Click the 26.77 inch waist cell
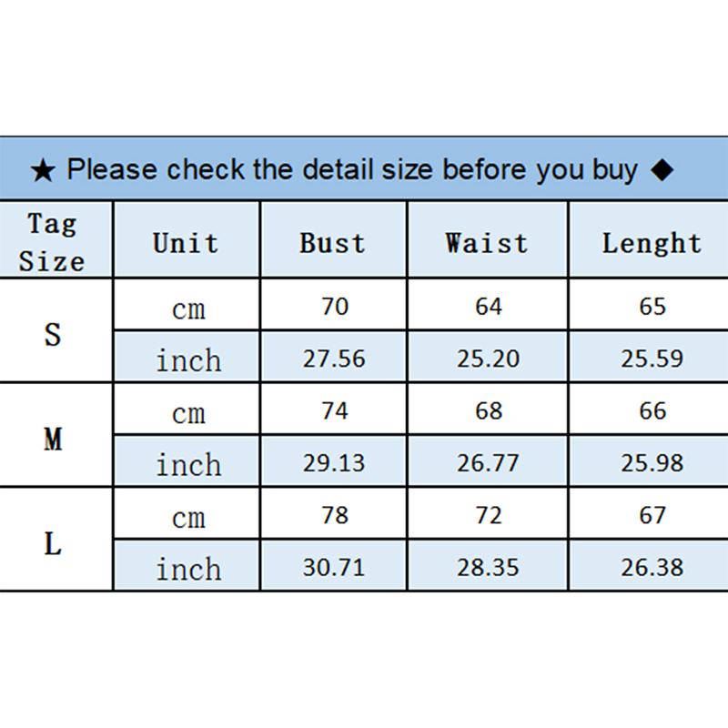This screenshot has height=728, width=728. click(x=488, y=463)
